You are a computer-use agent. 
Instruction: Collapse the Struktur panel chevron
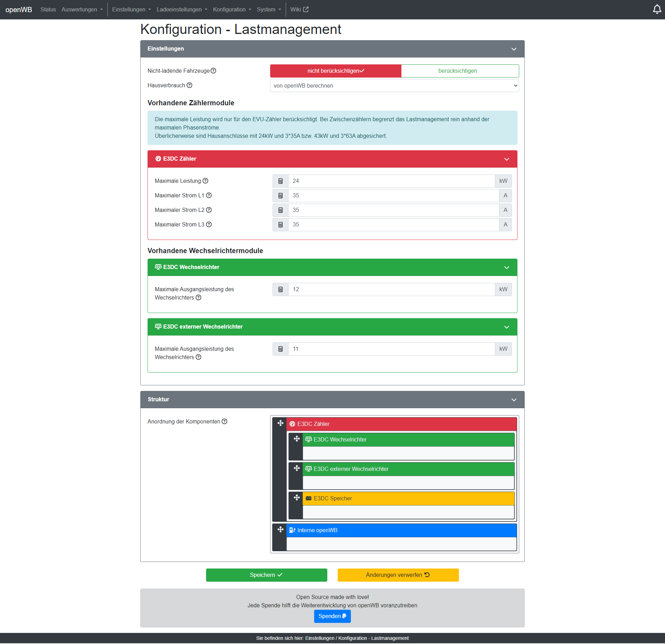[x=514, y=400]
